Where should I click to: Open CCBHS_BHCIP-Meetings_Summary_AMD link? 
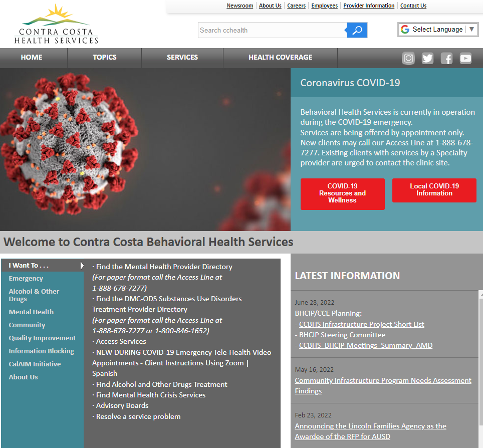[366, 345]
